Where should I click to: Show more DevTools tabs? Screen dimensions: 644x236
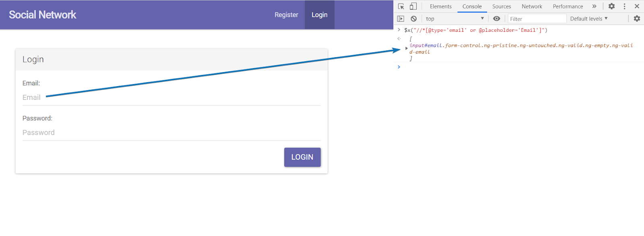[594, 6]
